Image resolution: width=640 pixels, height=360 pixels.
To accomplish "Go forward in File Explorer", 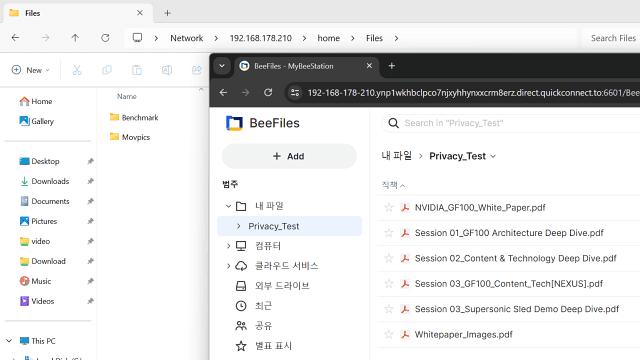I will point(45,38).
